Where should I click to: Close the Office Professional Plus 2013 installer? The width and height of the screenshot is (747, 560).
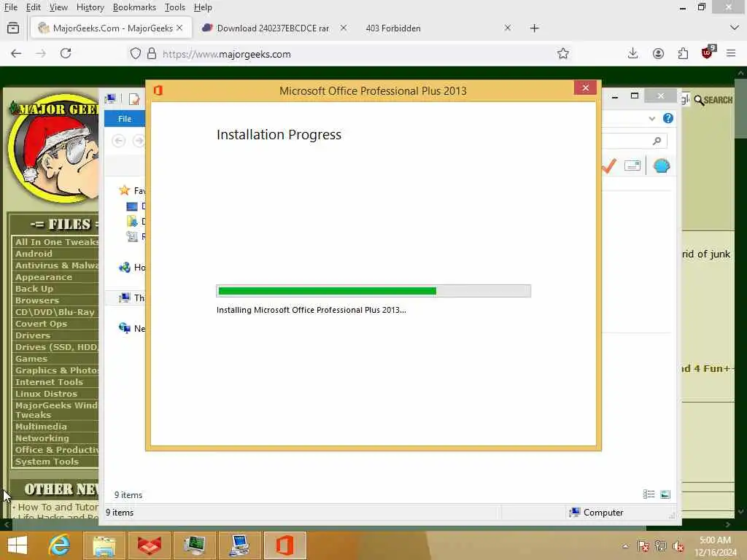click(x=586, y=87)
